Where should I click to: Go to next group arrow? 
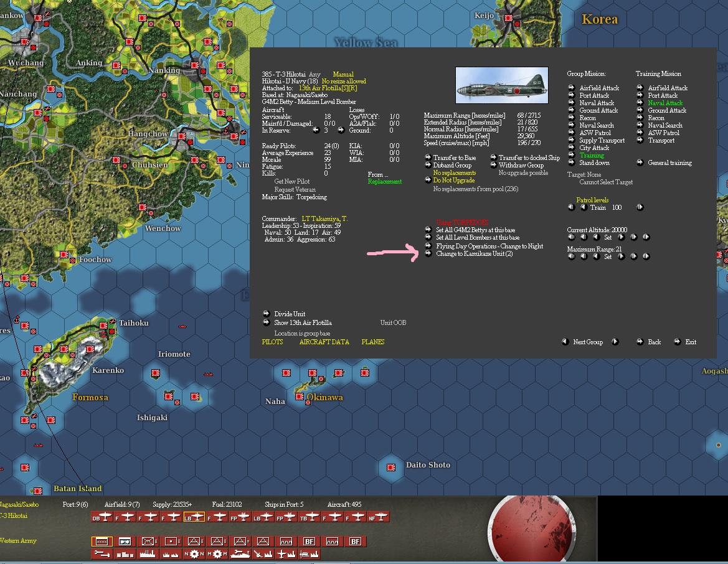tap(615, 342)
